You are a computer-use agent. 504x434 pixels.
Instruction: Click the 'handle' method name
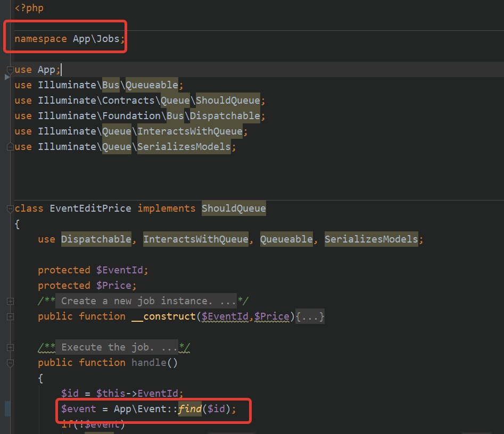coord(149,363)
